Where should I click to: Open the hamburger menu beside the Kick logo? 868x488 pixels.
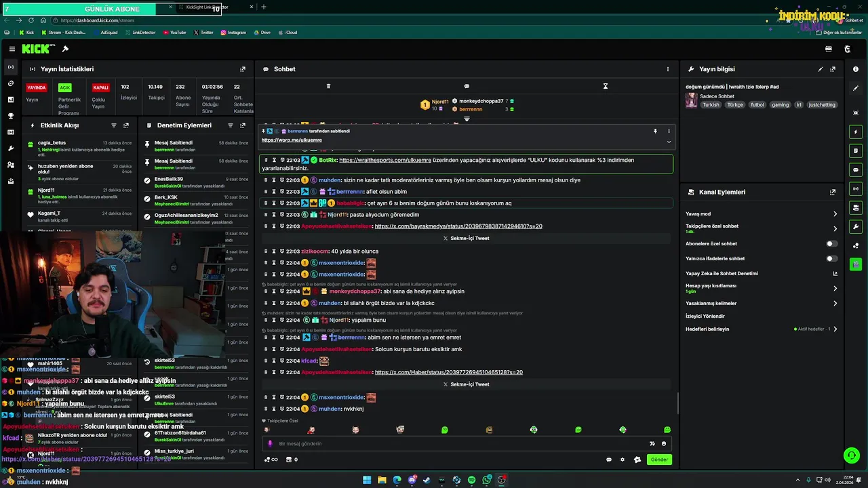pos(12,49)
